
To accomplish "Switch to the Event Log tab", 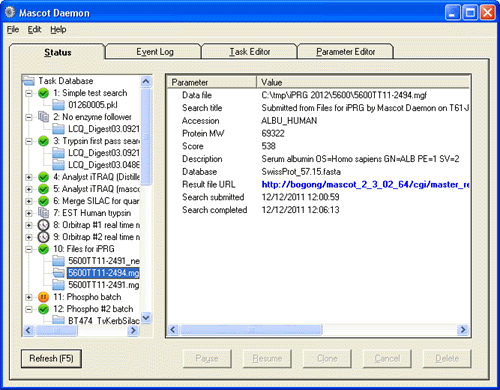I will (x=155, y=52).
